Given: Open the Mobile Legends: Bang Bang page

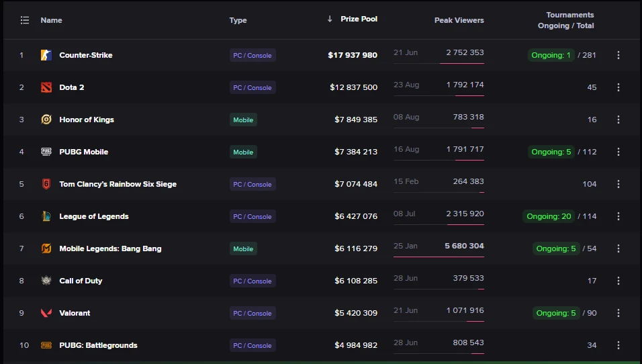Looking at the screenshot, I should (x=110, y=248).
